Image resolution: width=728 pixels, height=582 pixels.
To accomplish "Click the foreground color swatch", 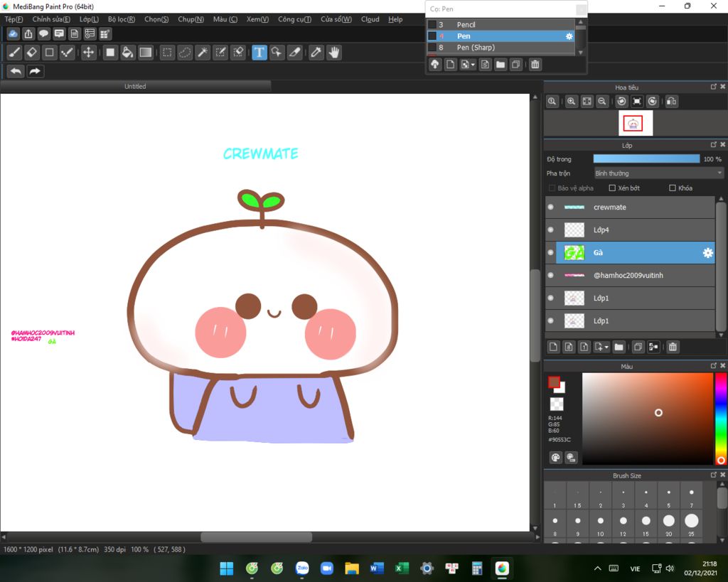I will 554,382.
